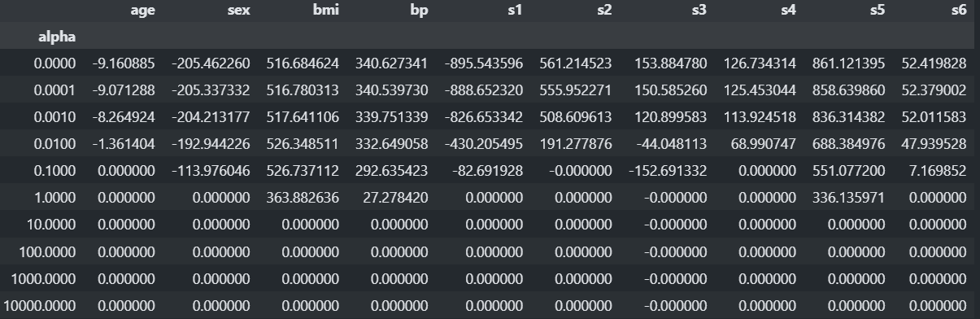Click cell value 52.011583
The height and width of the screenshot is (319, 980).
[x=934, y=116]
